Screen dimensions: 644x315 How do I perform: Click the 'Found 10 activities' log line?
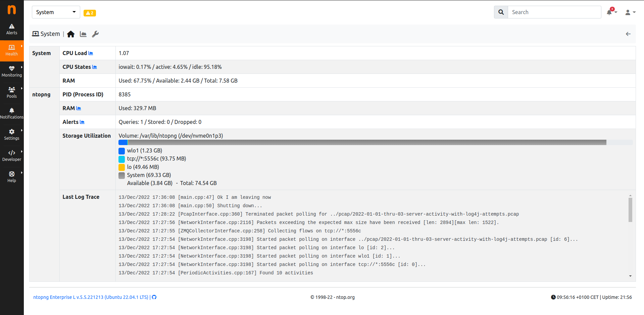(x=216, y=273)
